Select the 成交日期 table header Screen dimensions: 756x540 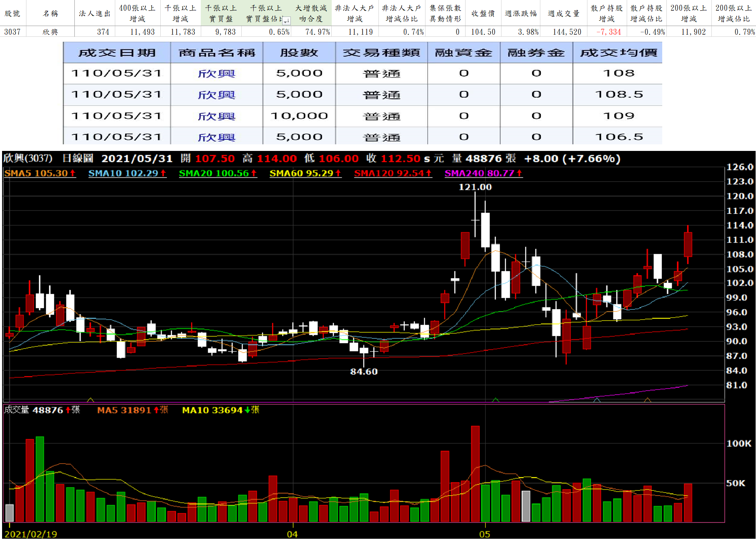click(117, 53)
